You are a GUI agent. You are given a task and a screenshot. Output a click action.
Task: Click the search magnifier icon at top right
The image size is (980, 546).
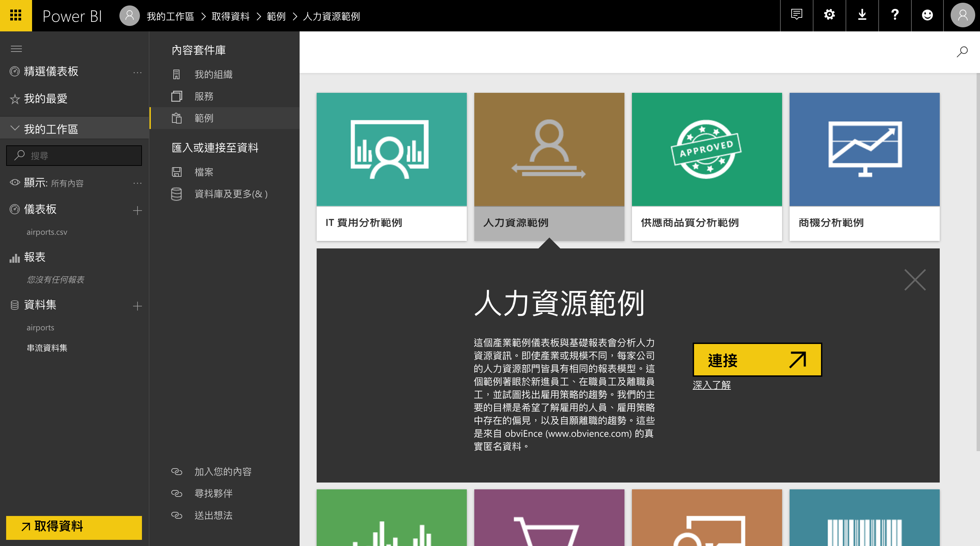[962, 52]
